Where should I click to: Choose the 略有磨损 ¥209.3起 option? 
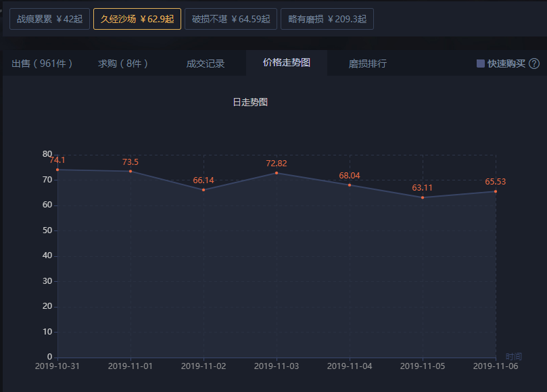pyautogui.click(x=327, y=19)
